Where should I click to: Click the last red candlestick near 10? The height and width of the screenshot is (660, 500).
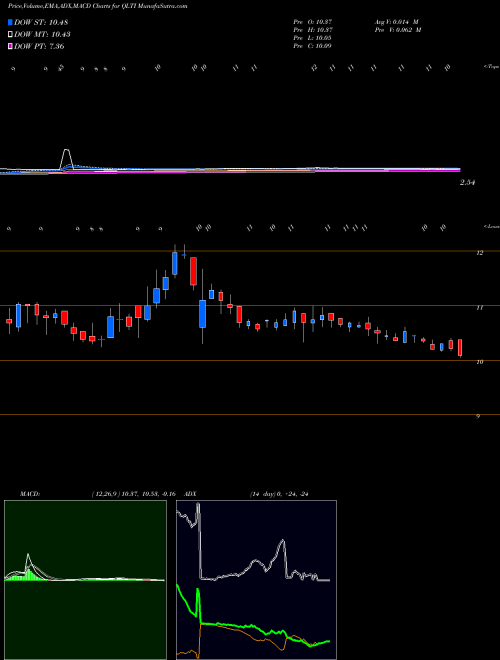tap(460, 348)
